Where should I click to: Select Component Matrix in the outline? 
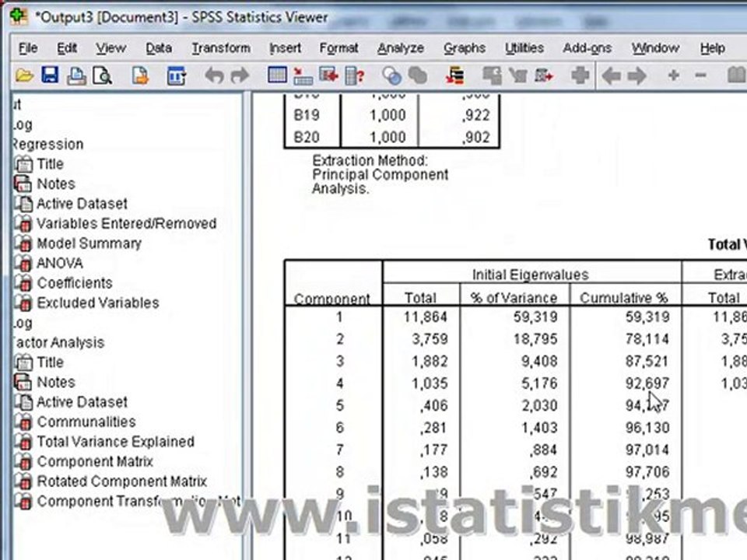[x=95, y=461]
